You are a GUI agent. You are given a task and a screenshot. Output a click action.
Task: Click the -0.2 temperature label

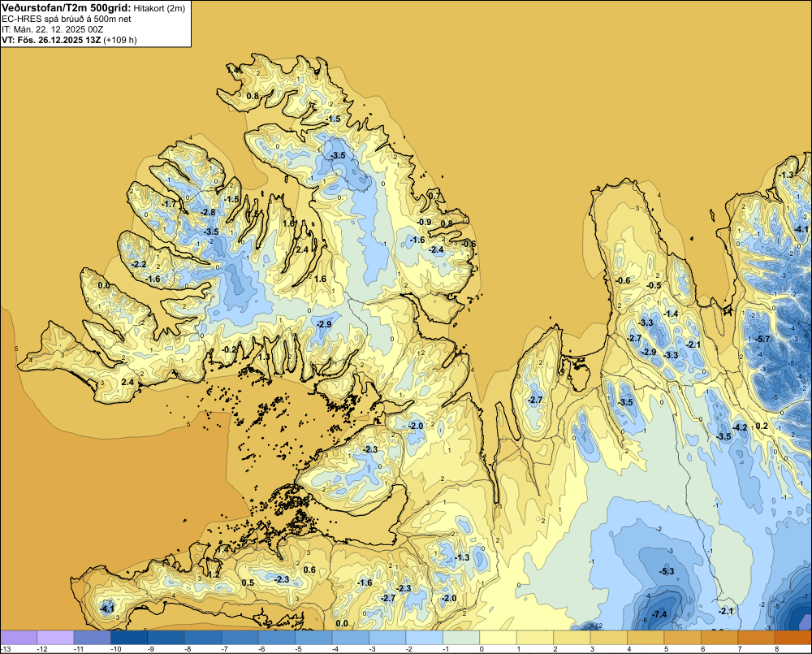[x=229, y=349]
